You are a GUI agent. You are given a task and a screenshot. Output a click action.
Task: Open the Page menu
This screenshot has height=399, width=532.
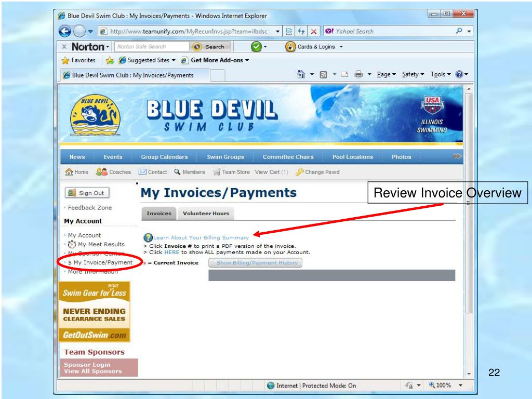(x=387, y=74)
